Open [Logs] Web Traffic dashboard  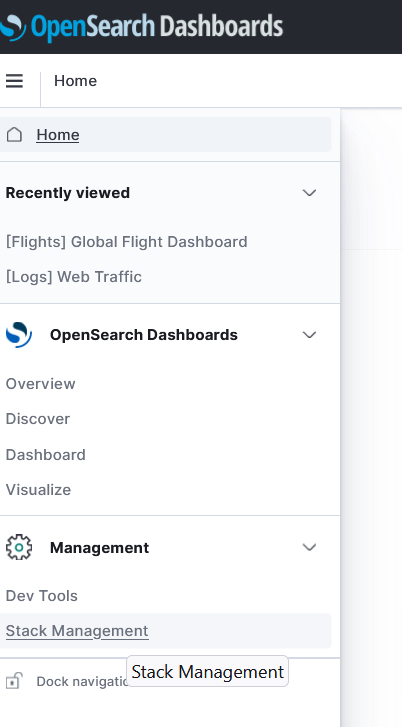(x=74, y=277)
